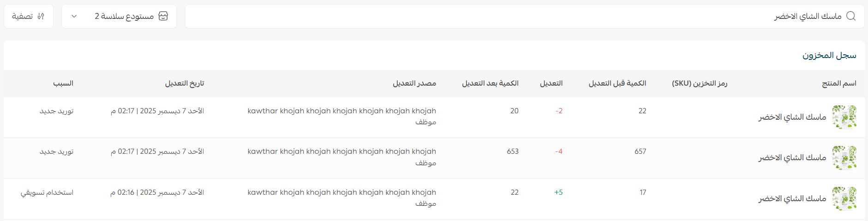Click the search magnifier icon

[851, 16]
